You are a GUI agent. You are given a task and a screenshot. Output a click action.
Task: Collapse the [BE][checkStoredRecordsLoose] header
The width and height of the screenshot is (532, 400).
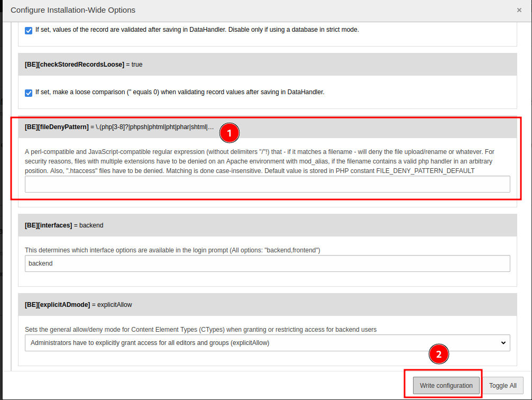[268, 65]
